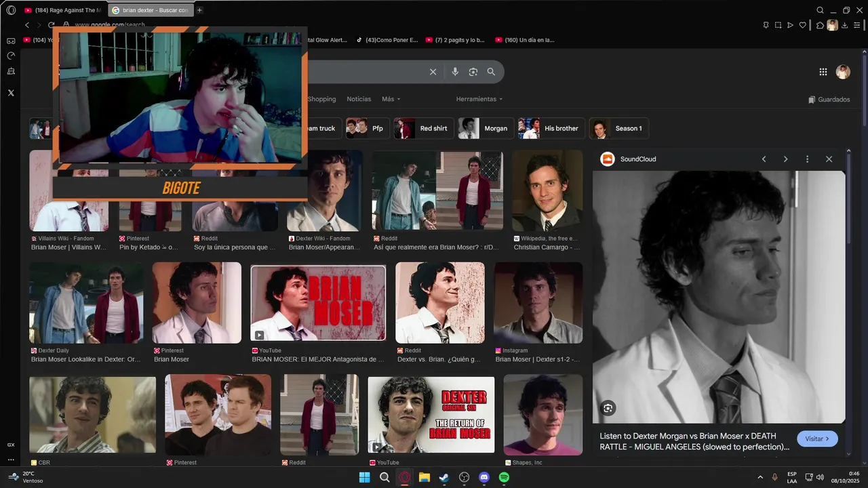Open the preview panel three-dots options

pyautogui.click(x=807, y=159)
